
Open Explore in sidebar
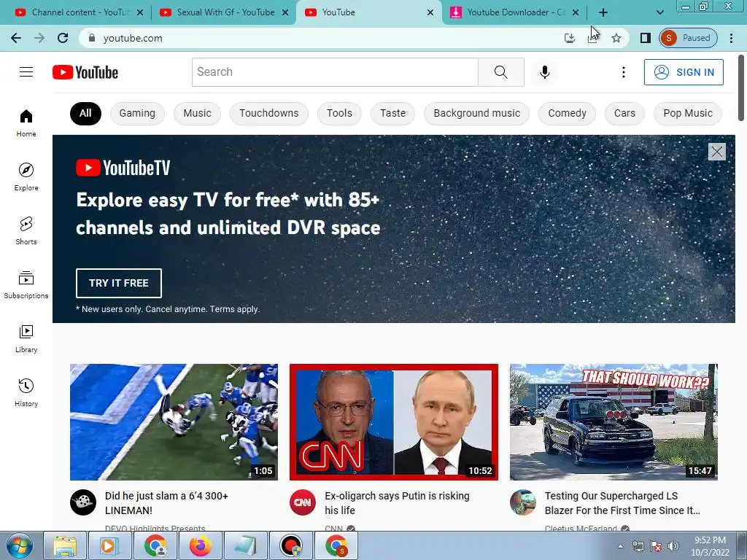click(26, 176)
